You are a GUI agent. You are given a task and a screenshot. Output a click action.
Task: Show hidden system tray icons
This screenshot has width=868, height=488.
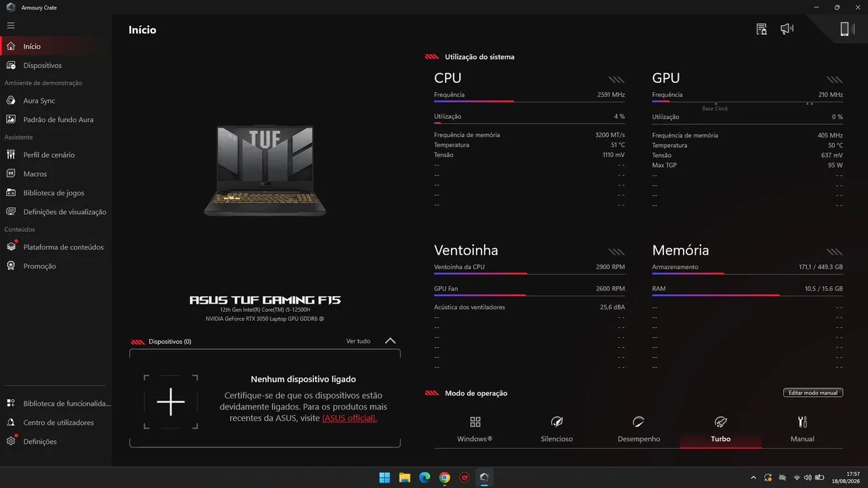[x=753, y=477]
